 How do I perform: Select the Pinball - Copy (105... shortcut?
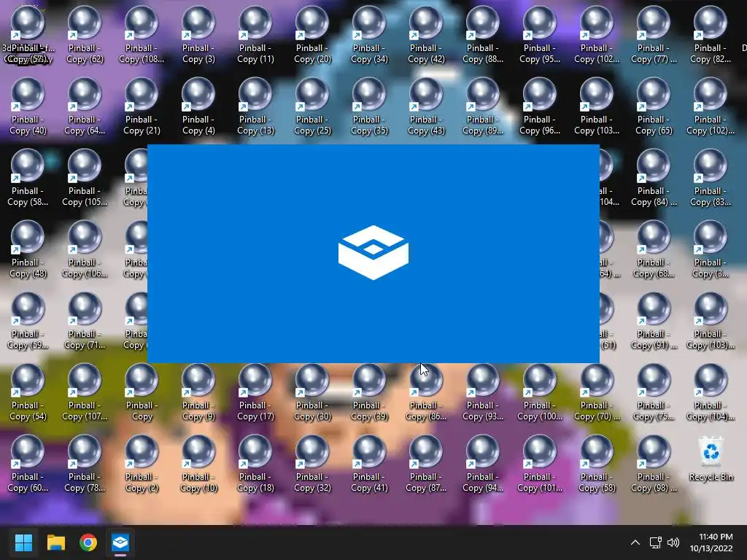[x=85, y=178]
